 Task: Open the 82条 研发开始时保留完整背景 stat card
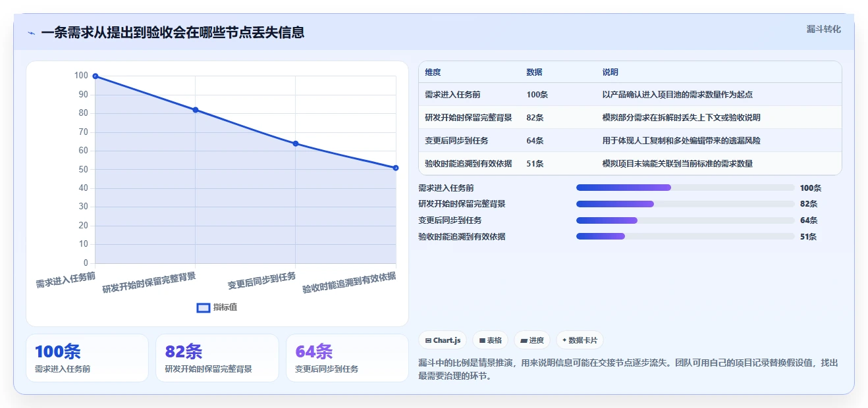[217, 358]
